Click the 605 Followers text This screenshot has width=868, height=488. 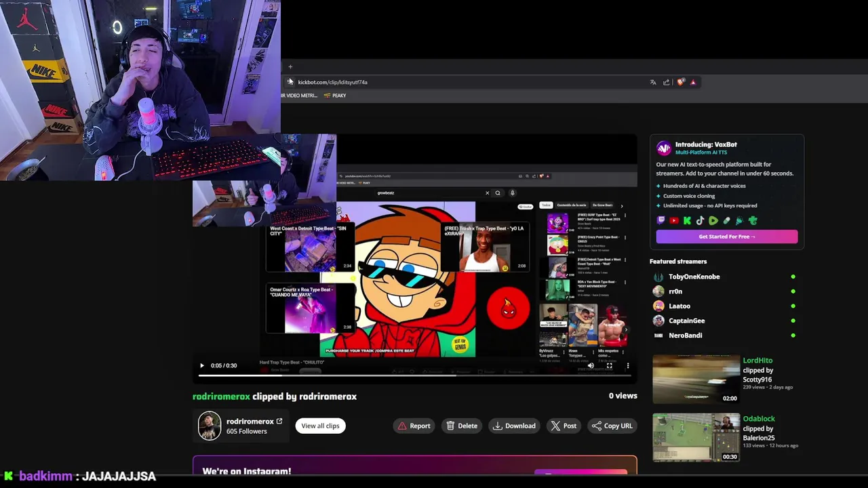tap(247, 431)
